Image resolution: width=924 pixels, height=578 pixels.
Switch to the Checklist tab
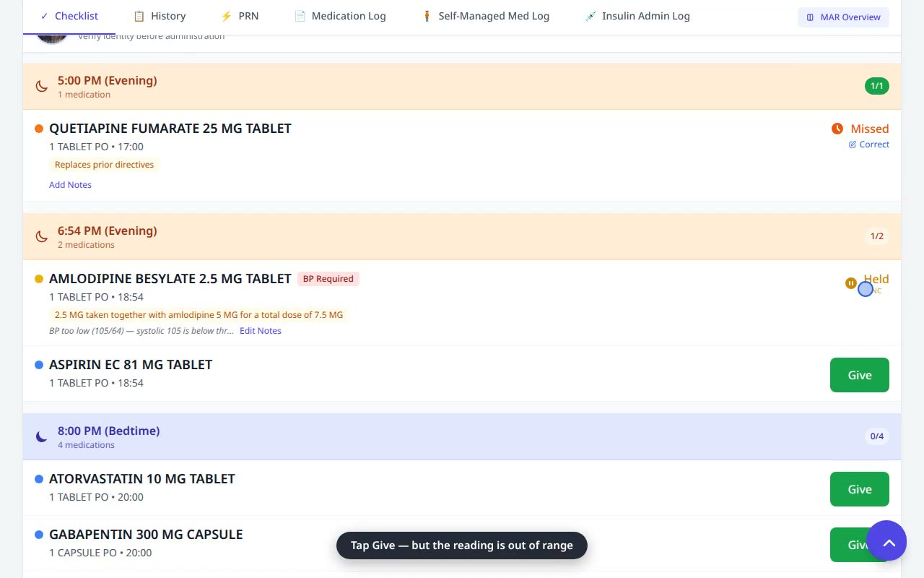coord(69,16)
